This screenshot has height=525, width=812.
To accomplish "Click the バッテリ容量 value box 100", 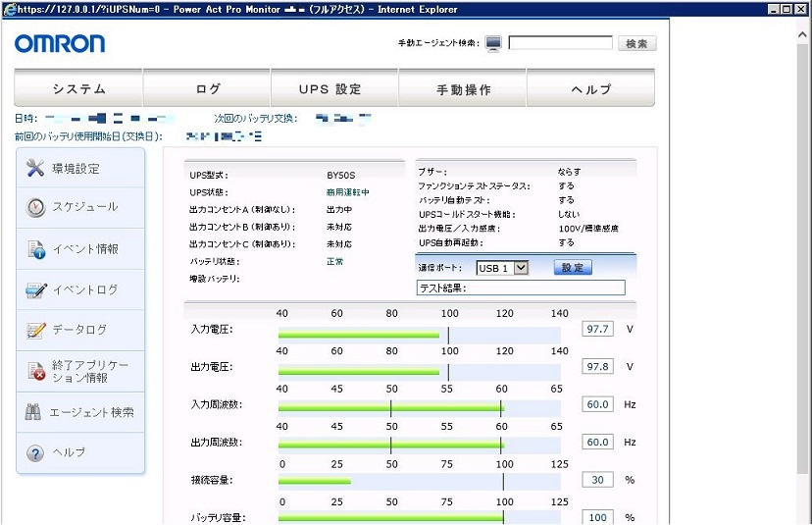I will [597, 517].
